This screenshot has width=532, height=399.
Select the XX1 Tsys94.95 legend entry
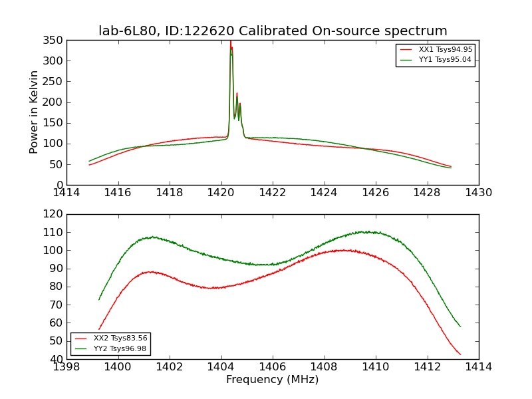click(436, 49)
